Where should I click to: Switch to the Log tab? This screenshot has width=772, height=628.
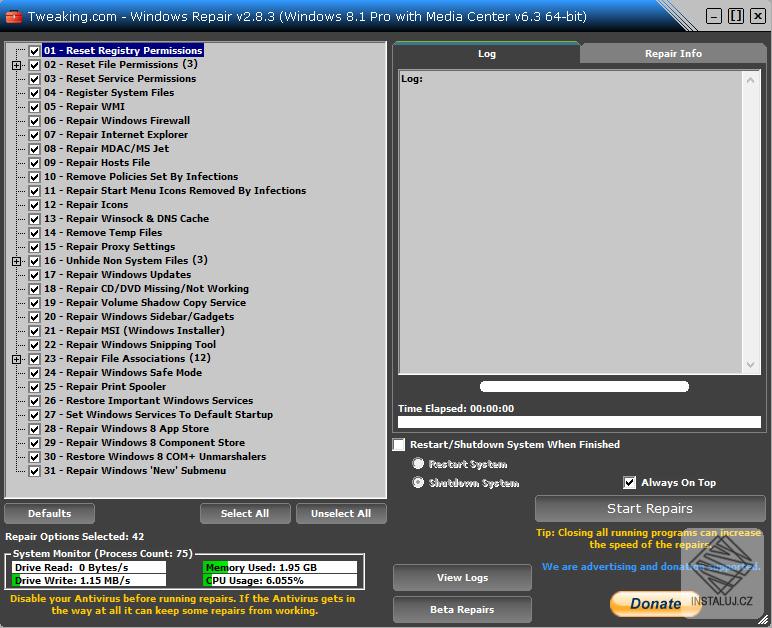click(x=486, y=53)
